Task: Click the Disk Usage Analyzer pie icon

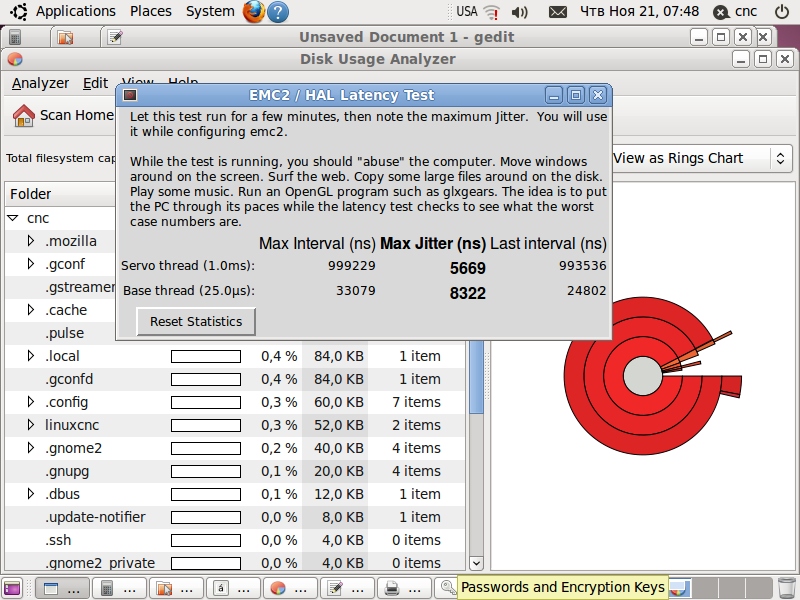Action: 15,59
